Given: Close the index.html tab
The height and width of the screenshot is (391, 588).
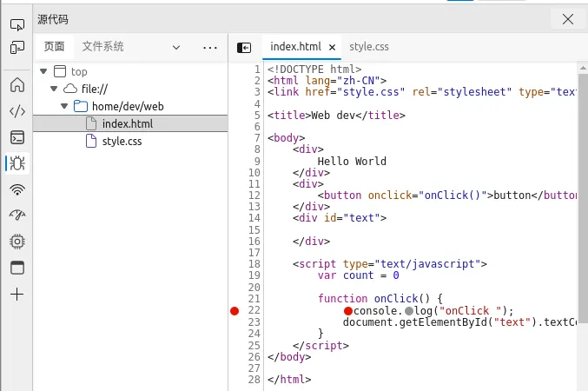Looking at the screenshot, I should 332,47.
